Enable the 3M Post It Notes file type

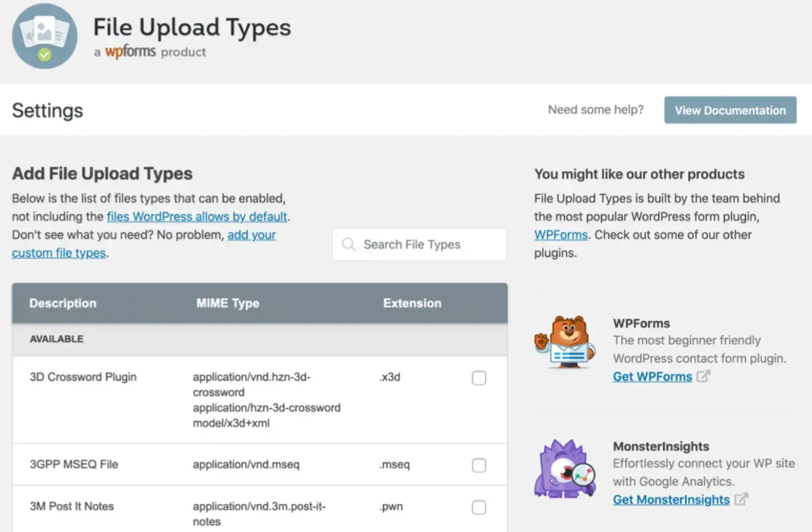479,507
